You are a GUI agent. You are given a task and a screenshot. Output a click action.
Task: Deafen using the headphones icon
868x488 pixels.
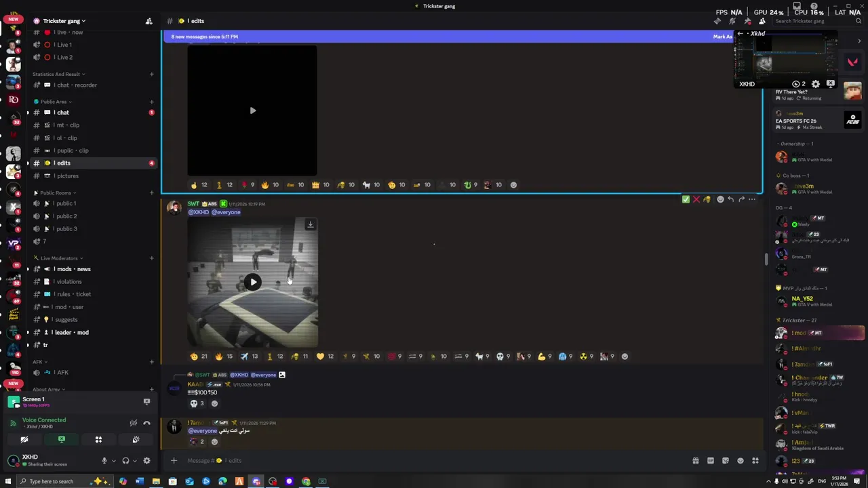coord(125,461)
